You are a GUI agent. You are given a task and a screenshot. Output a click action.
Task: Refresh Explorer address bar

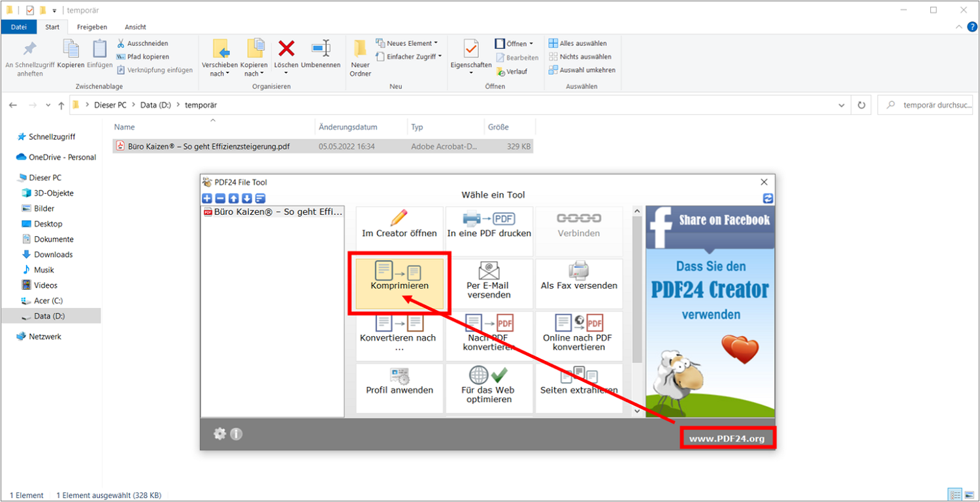861,104
